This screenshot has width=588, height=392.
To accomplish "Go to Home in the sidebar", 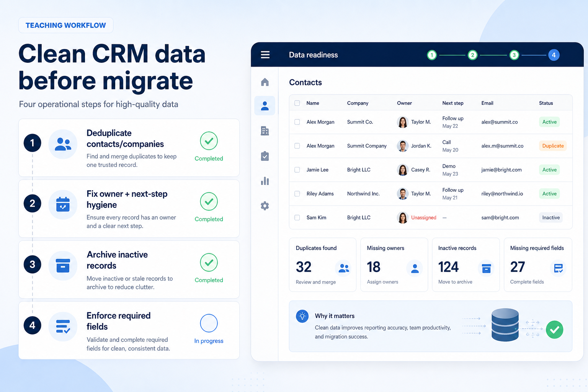I will tap(265, 82).
